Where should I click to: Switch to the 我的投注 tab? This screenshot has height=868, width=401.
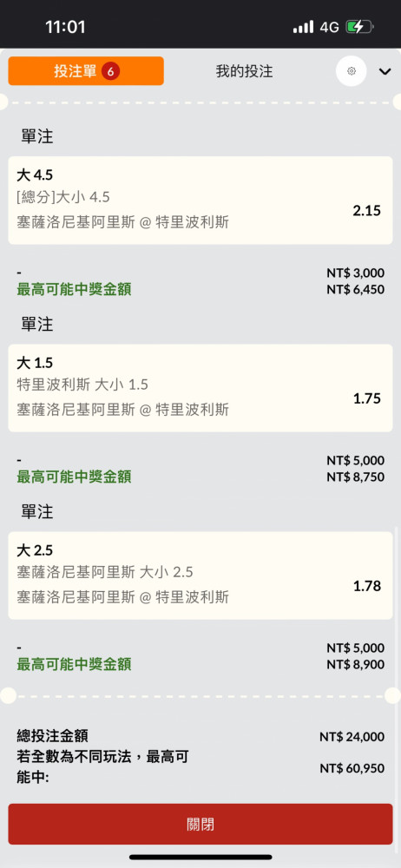(244, 71)
